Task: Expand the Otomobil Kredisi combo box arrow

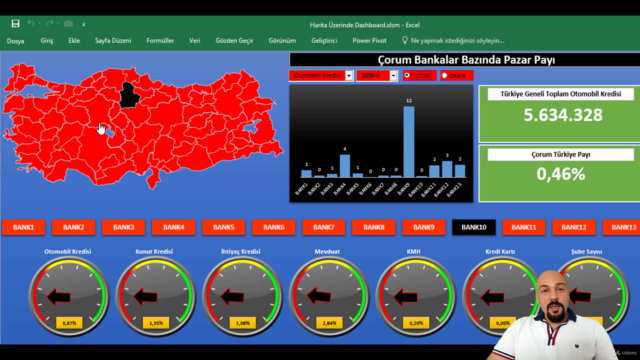Action: pyautogui.click(x=349, y=76)
